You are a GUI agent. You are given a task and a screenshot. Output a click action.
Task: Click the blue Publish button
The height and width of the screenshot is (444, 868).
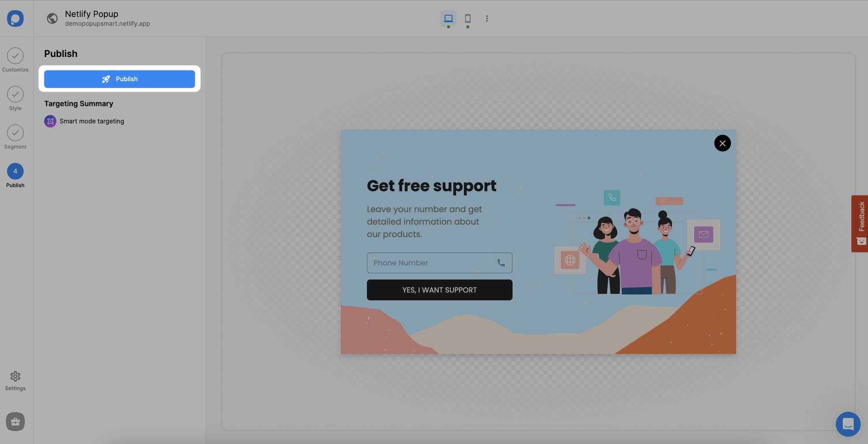[x=119, y=79]
